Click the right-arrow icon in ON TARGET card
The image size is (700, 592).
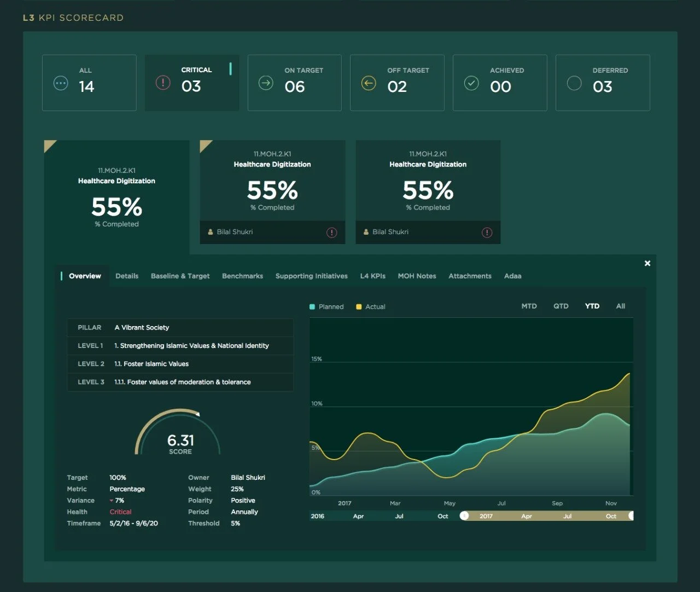click(x=266, y=83)
